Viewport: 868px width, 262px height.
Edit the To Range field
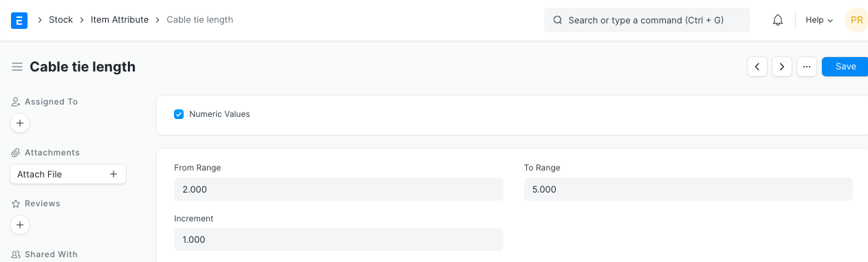(688, 189)
